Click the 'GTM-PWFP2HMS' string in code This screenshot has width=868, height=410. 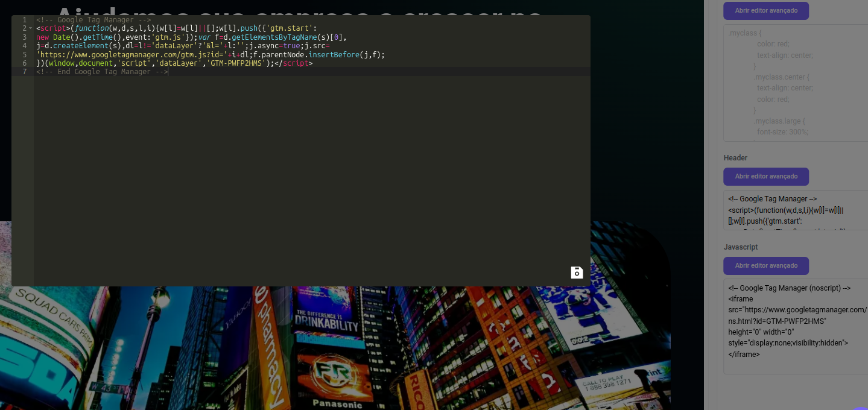[x=235, y=63]
